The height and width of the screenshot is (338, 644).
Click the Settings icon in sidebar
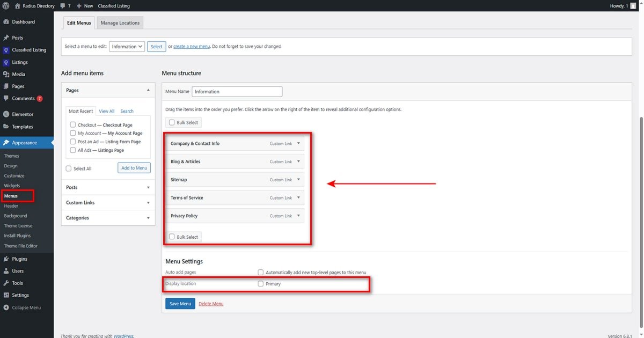tap(6, 295)
